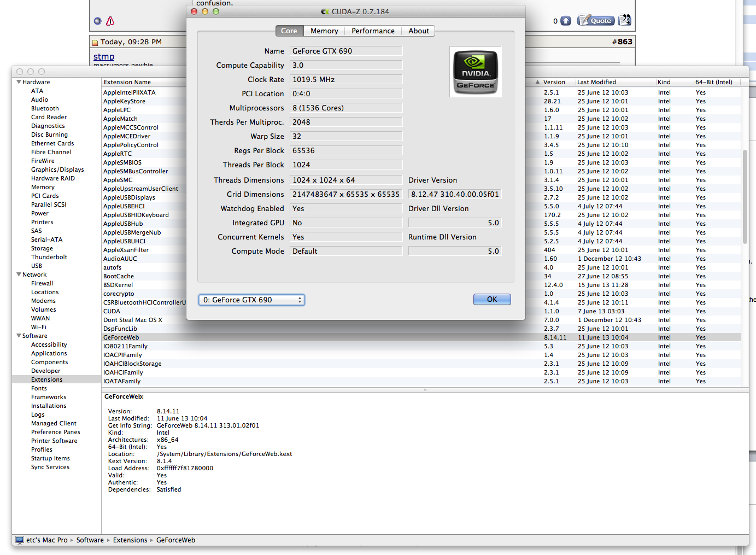
Task: Select Dont Steal Mac OS X row
Action: [144, 320]
